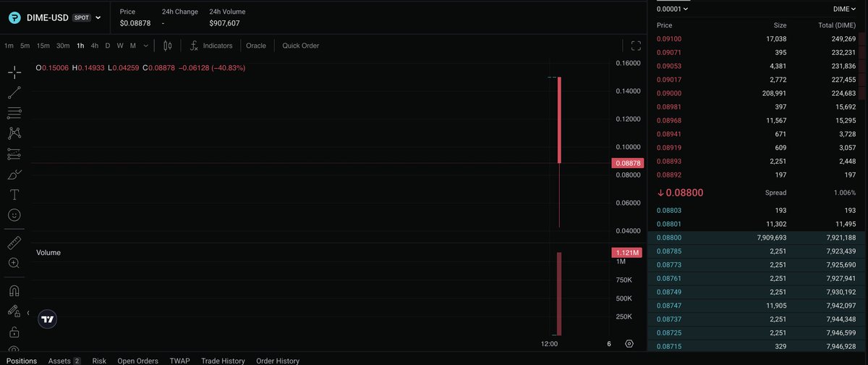
Task: Click ask price 0.09000 with size 208,991
Action: 758,93
